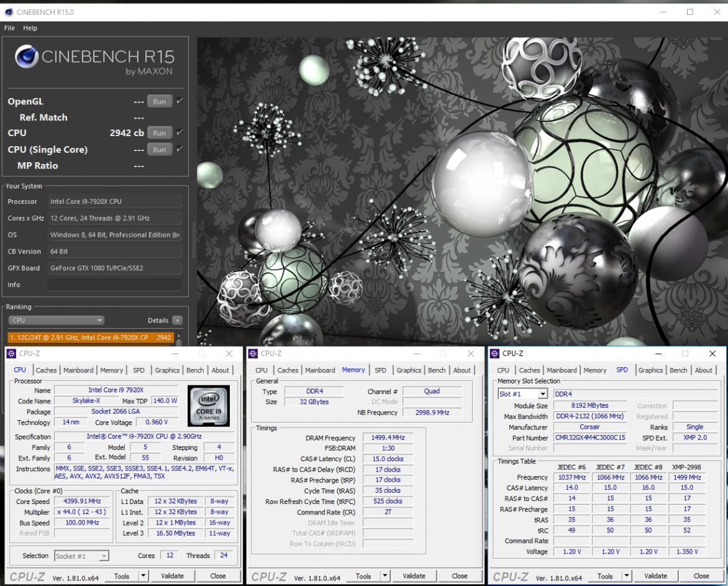Click the CPU-Z icon of the Memory window

click(x=253, y=354)
